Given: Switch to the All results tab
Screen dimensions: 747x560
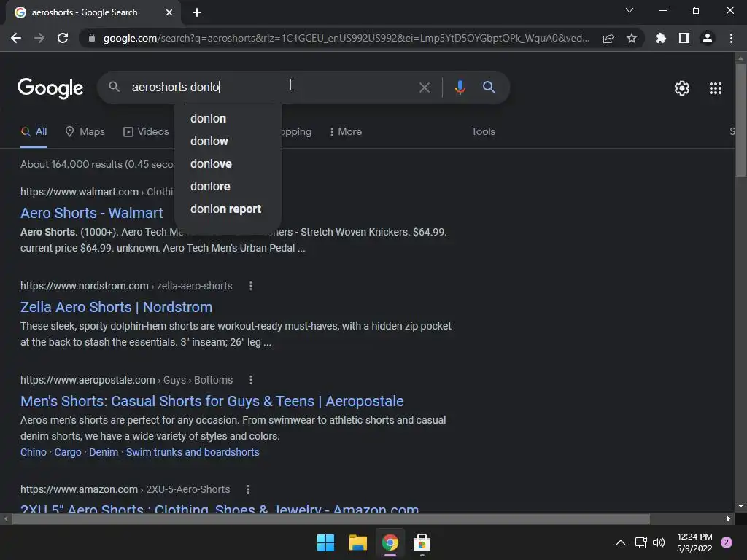Looking at the screenshot, I should coord(34,131).
